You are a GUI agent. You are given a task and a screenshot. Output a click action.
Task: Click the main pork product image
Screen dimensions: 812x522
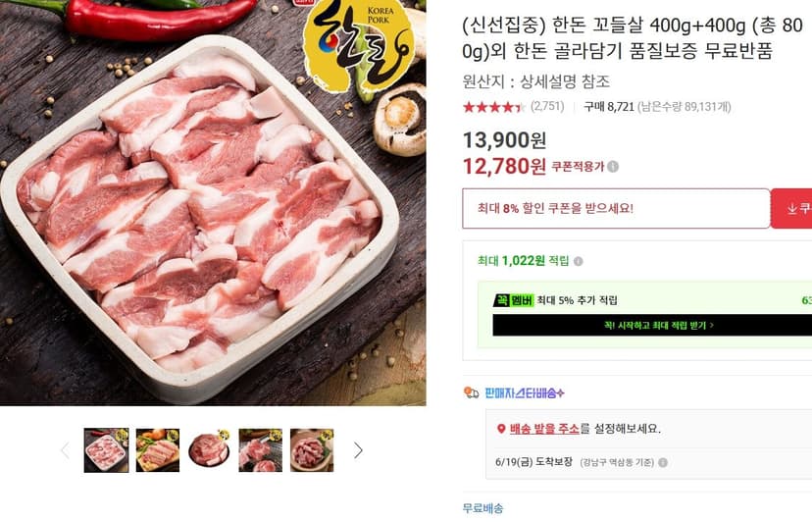[x=213, y=203]
